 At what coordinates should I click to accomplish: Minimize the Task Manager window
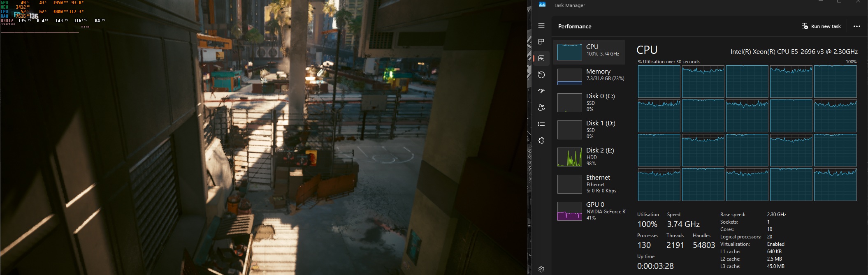pos(821,2)
